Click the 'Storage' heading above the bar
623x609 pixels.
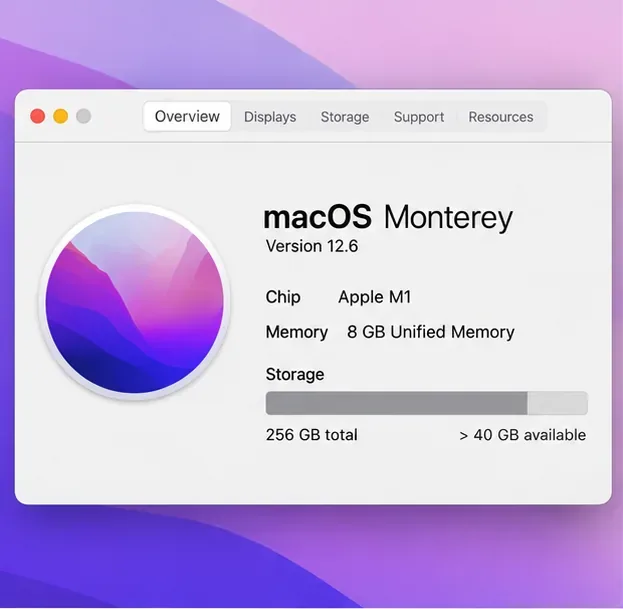tap(295, 375)
